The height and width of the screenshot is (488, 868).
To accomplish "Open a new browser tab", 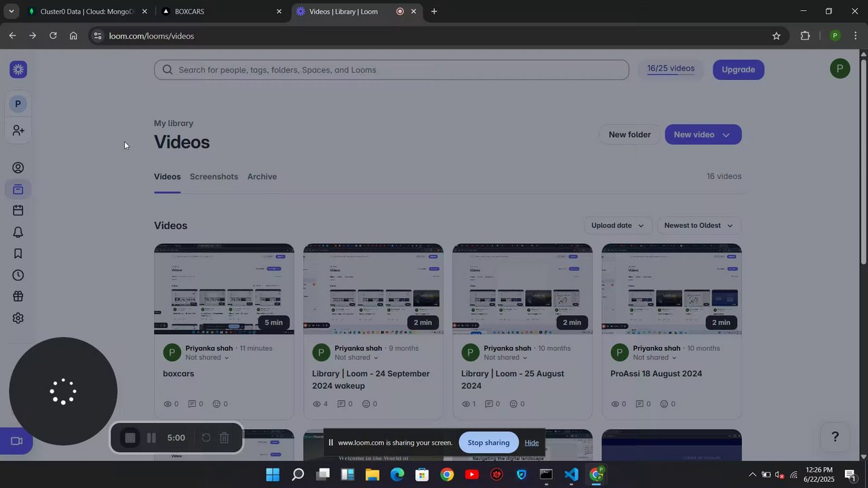I will [434, 12].
